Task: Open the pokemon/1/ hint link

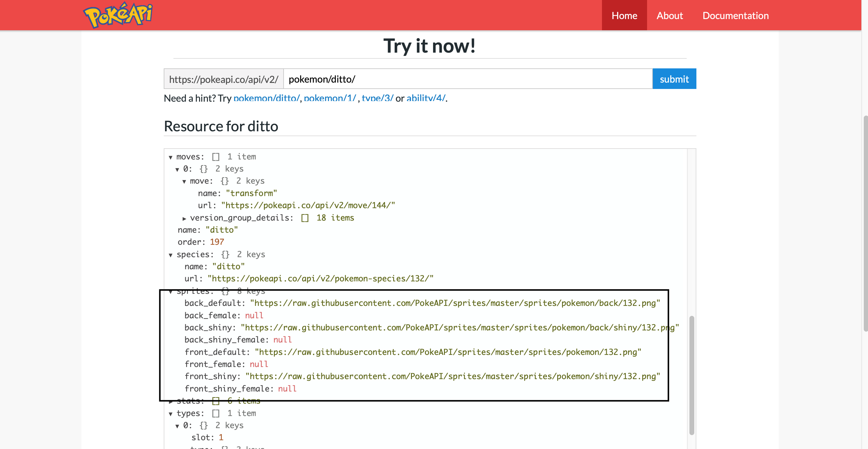Action: (x=330, y=98)
